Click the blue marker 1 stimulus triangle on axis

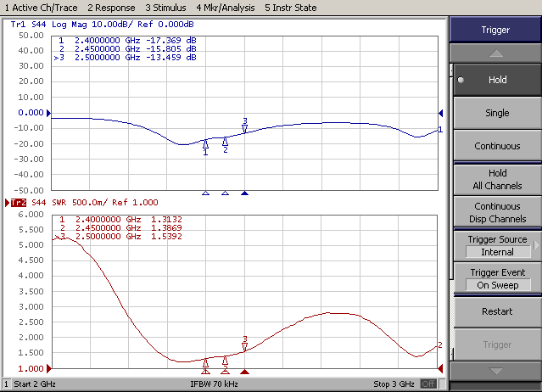tap(205, 193)
